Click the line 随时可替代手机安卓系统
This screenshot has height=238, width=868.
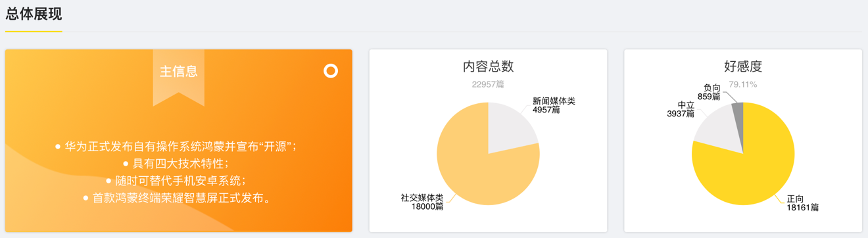click(176, 181)
